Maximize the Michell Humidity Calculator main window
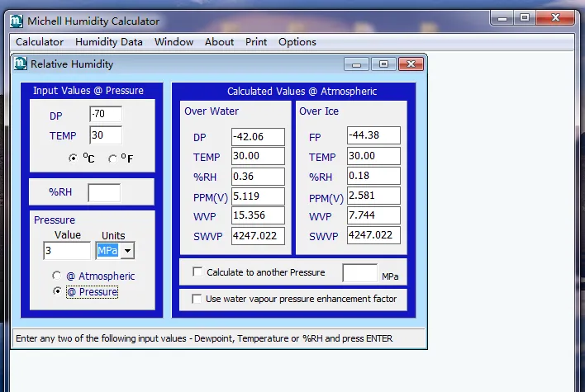The width and height of the screenshot is (585, 392). [525, 18]
